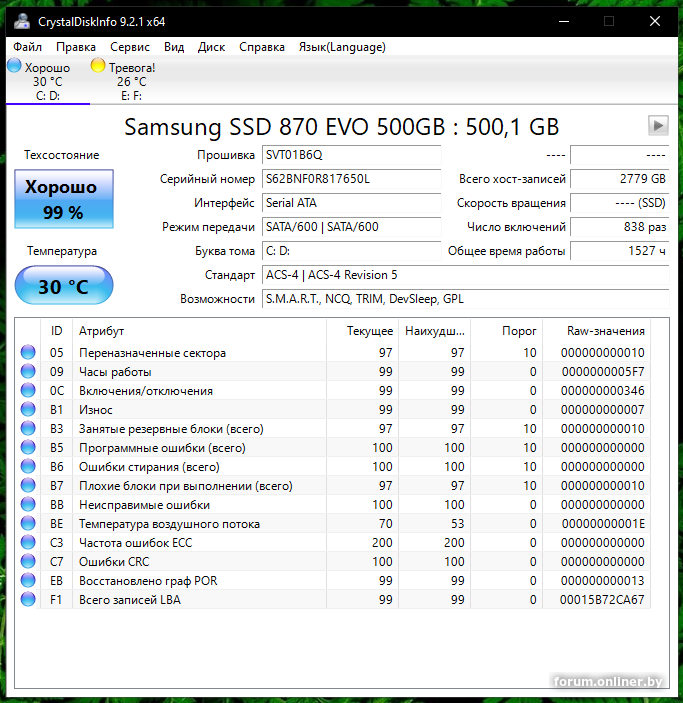
Task: Select the Переназначенные сектора row text
Action: pyautogui.click(x=152, y=353)
